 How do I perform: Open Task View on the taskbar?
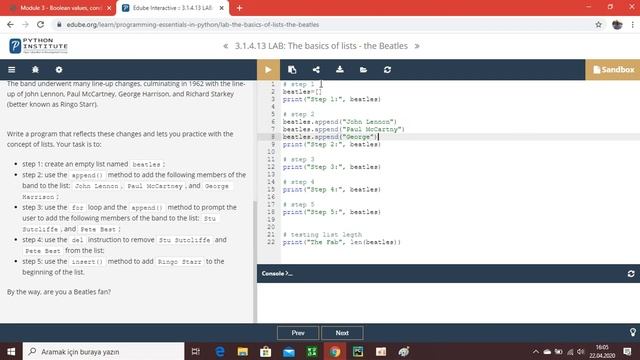196,351
